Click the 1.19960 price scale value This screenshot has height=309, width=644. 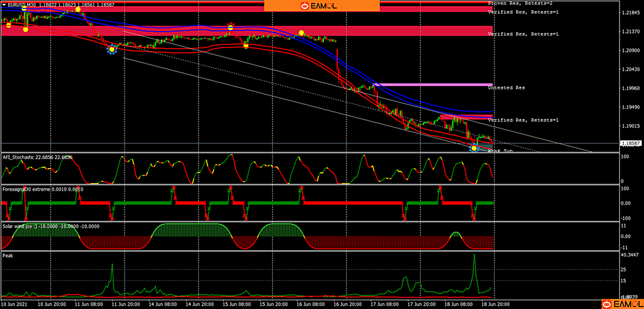[x=631, y=88]
